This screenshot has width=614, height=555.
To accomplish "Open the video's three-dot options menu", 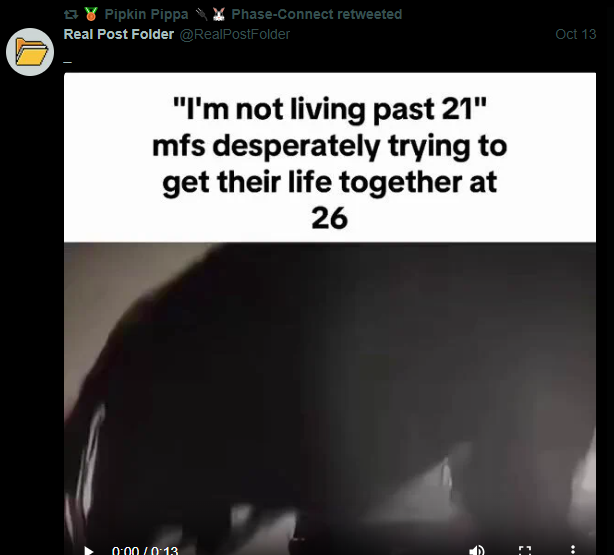I will click(573, 550).
